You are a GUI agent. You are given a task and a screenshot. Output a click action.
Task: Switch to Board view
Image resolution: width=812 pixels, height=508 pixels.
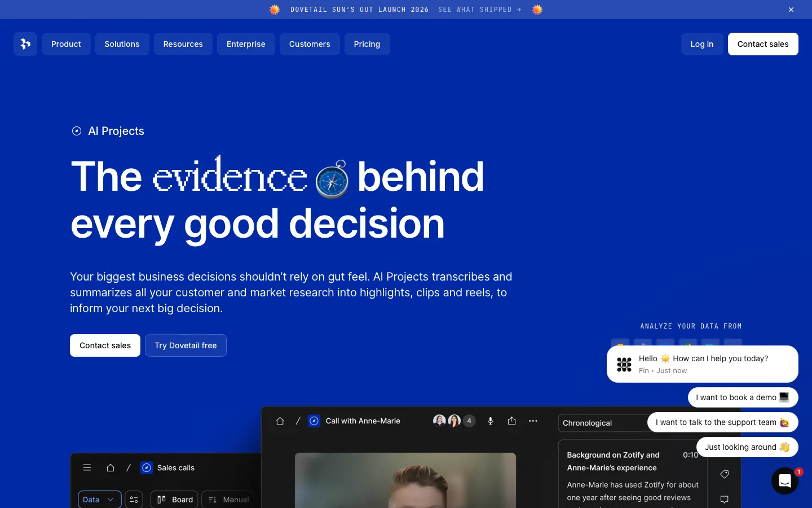174,500
